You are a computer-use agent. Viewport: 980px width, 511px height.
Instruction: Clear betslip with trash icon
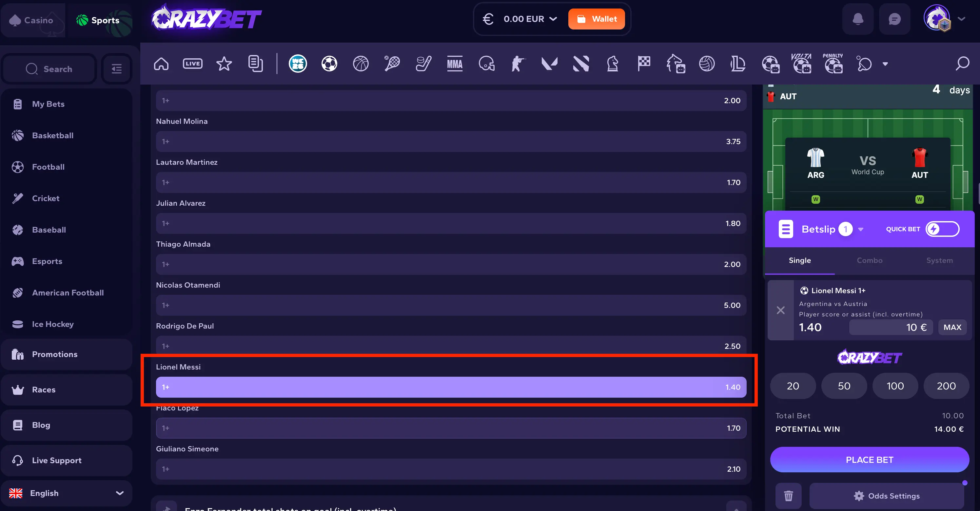pyautogui.click(x=789, y=496)
